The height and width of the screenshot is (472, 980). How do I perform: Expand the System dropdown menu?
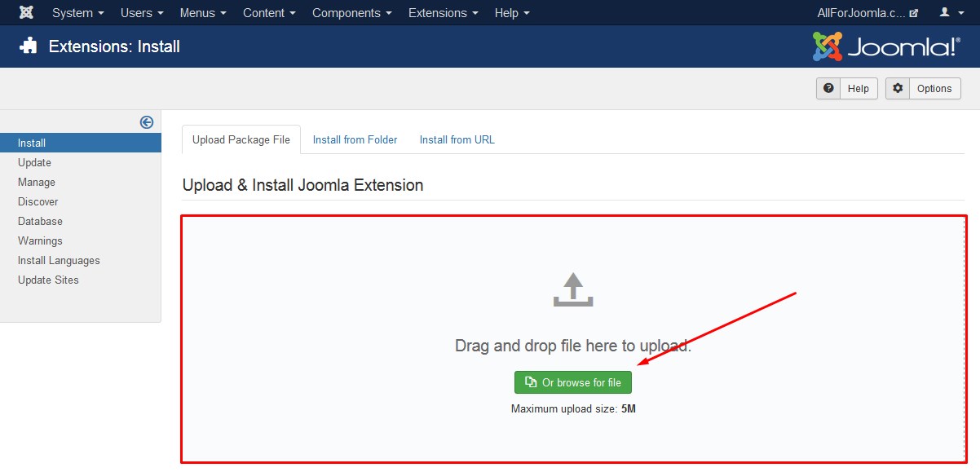pyautogui.click(x=77, y=13)
